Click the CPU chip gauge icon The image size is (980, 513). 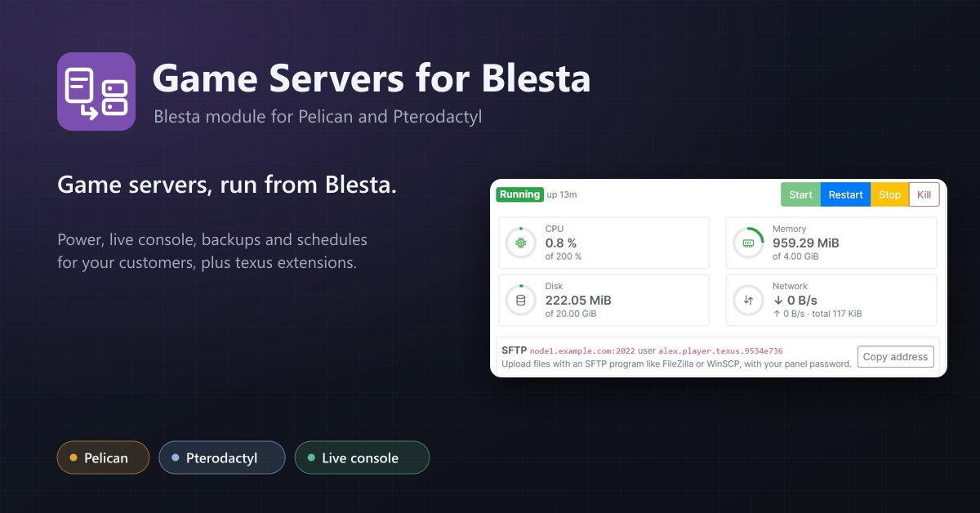point(520,243)
